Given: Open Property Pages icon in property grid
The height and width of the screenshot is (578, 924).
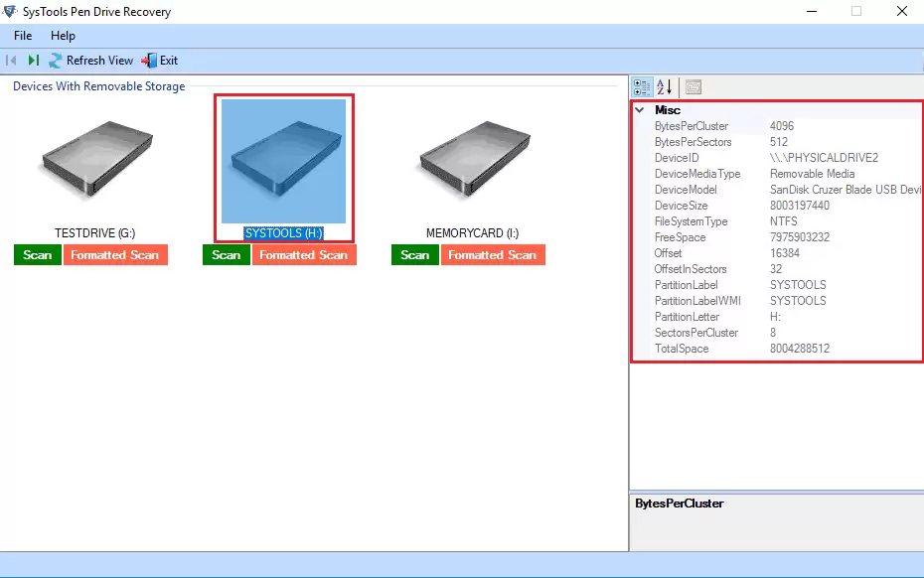Looking at the screenshot, I should pos(693,87).
